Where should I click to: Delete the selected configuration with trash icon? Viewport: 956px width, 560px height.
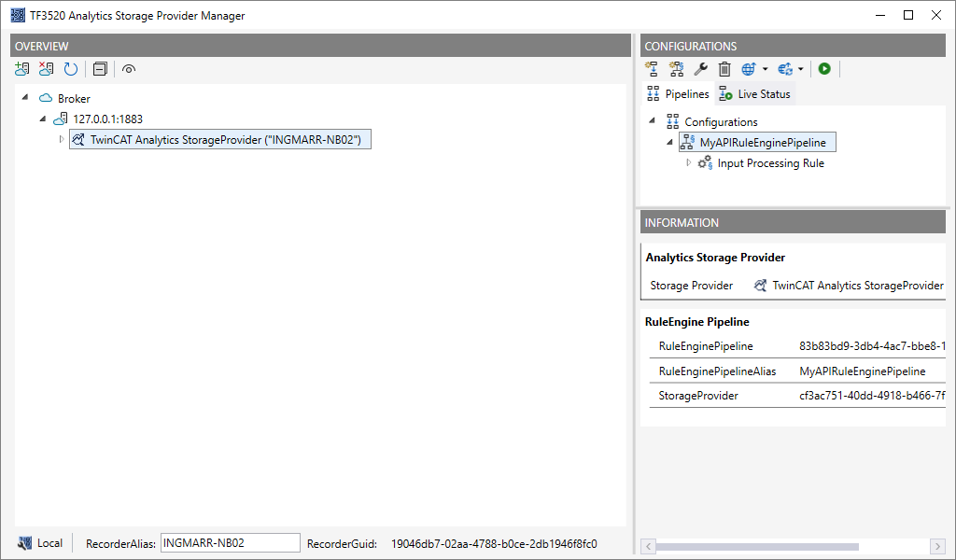tap(724, 69)
